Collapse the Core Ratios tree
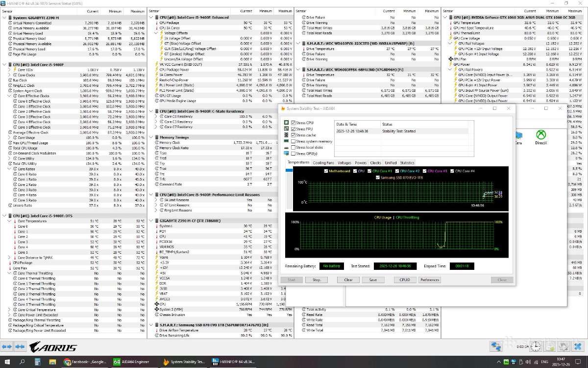 click(10, 169)
